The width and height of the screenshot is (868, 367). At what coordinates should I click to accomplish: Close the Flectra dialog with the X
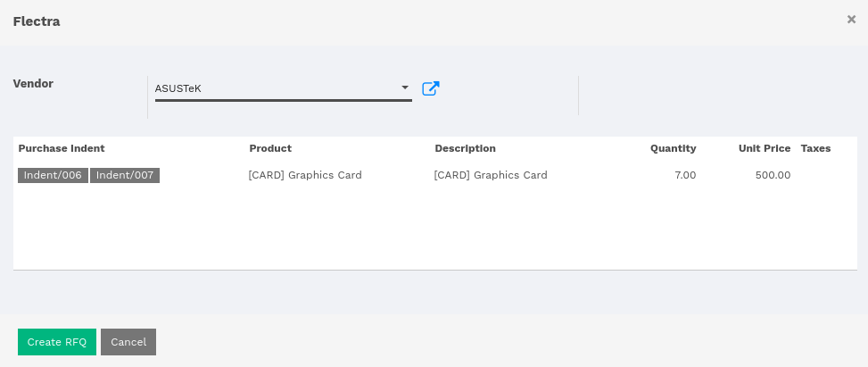coord(851,20)
